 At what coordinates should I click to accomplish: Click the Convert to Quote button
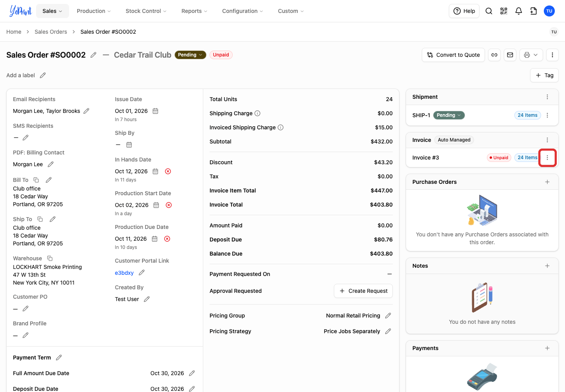point(453,55)
